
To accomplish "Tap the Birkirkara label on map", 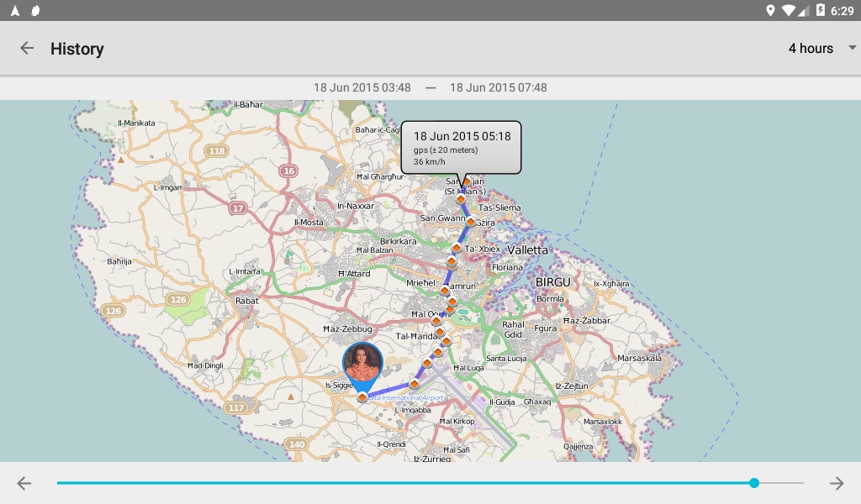I will coord(398,241).
